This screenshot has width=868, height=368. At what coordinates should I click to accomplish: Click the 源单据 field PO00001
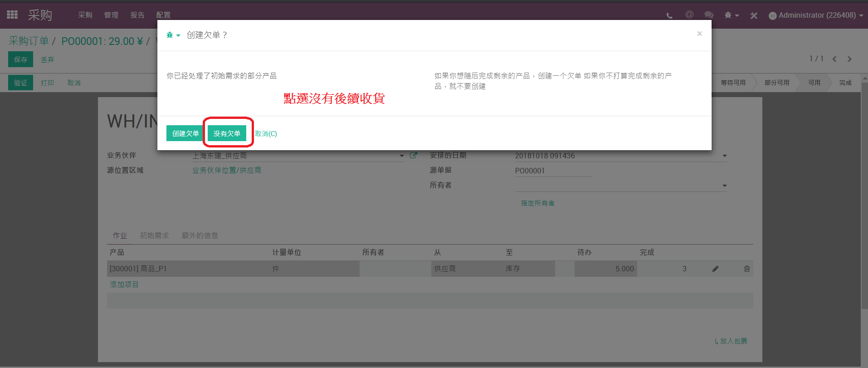point(553,171)
